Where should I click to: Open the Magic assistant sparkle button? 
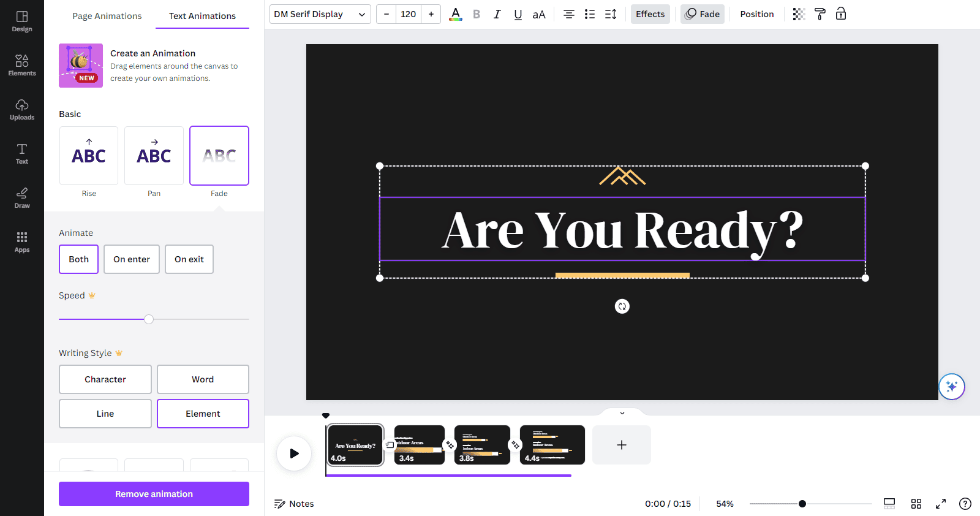click(x=952, y=387)
